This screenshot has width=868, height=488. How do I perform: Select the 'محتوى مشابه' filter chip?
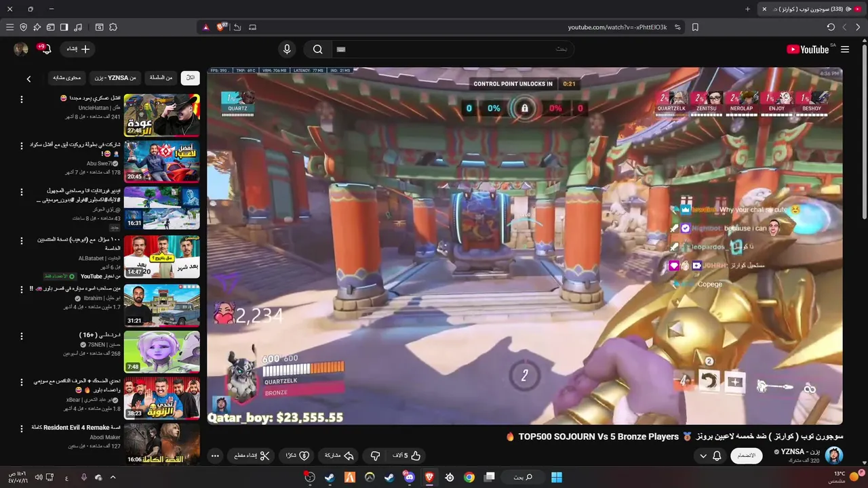point(67,78)
